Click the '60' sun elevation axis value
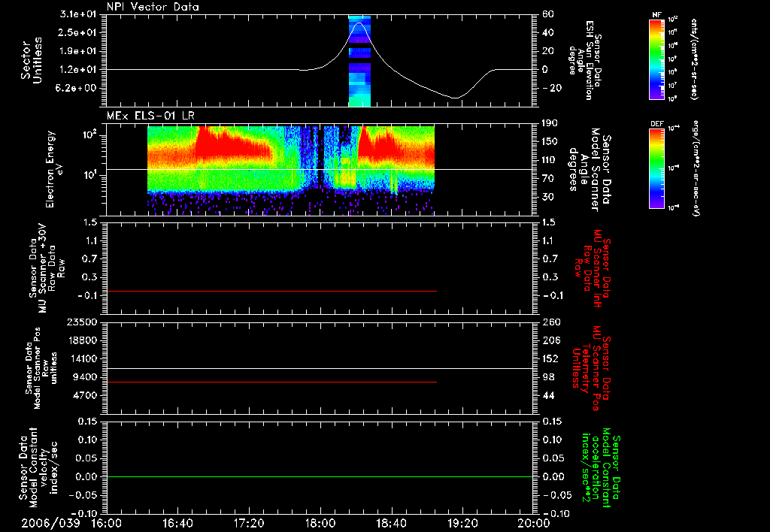The image size is (770, 532). (x=548, y=14)
